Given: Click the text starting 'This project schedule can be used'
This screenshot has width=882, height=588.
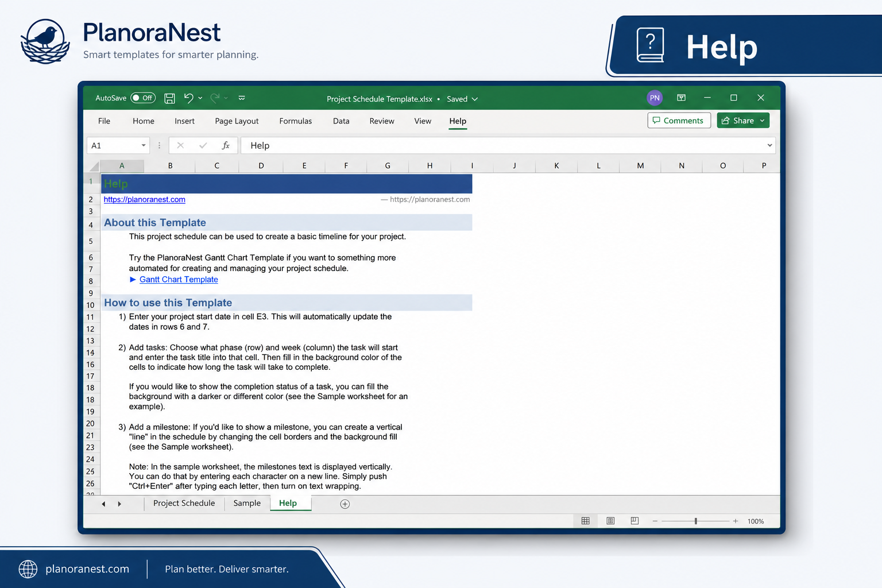Looking at the screenshot, I should [x=268, y=237].
